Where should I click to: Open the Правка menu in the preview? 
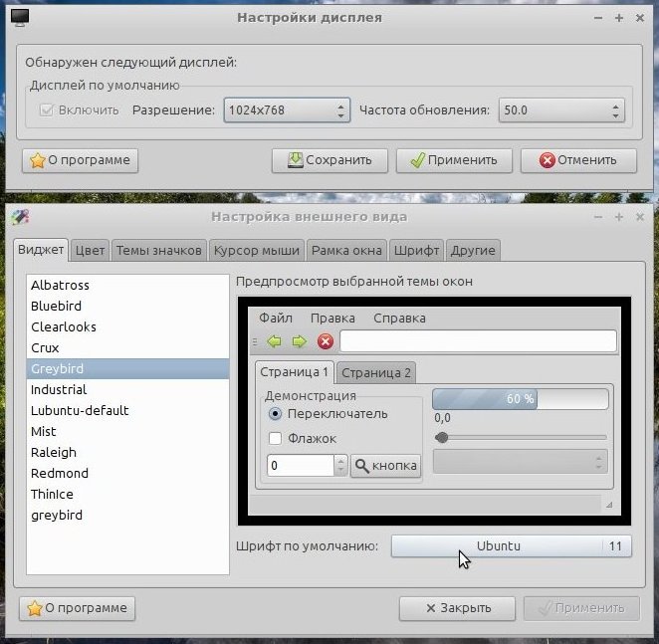(x=332, y=319)
